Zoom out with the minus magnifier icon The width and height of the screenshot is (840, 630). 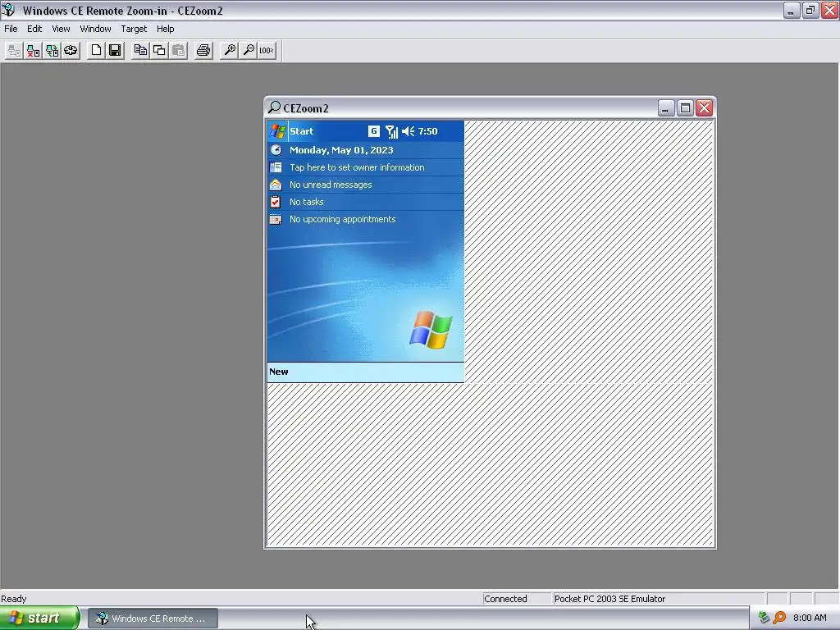pyautogui.click(x=248, y=50)
